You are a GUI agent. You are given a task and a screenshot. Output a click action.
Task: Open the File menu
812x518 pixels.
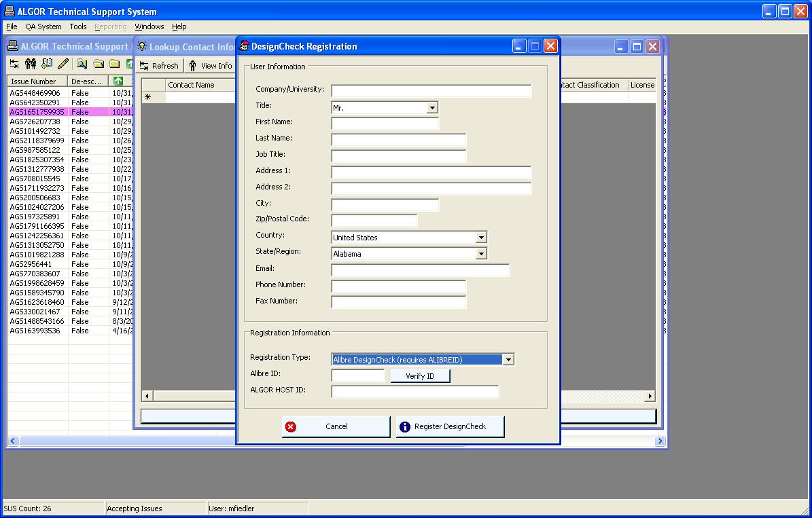(x=12, y=26)
